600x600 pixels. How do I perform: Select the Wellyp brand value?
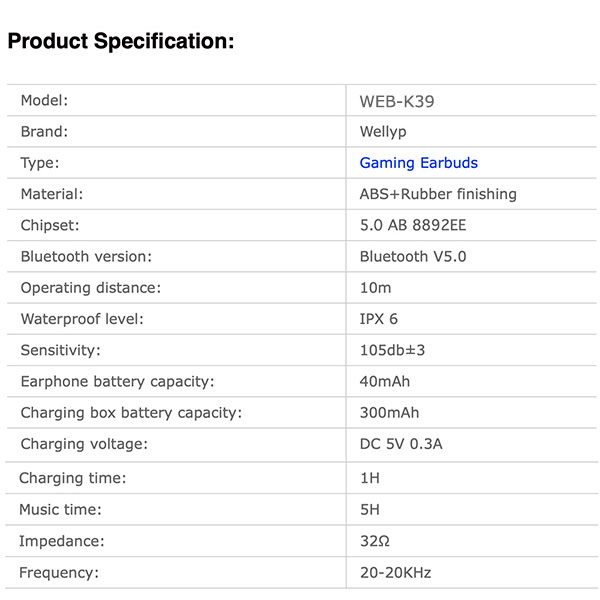(x=383, y=132)
